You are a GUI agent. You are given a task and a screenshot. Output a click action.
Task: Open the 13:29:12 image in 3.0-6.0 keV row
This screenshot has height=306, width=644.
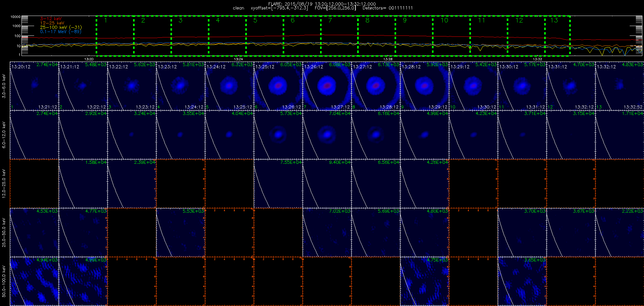(473, 86)
